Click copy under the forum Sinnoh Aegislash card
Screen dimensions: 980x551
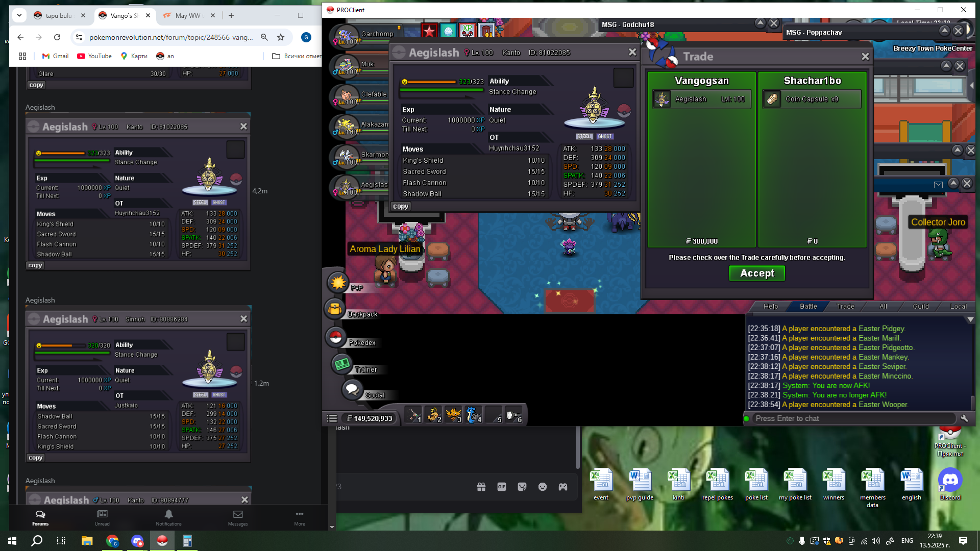36,458
